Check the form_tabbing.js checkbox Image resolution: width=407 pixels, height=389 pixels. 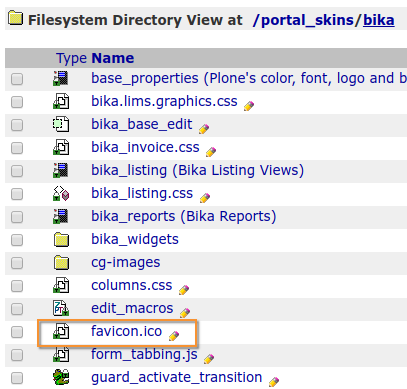[17, 355]
